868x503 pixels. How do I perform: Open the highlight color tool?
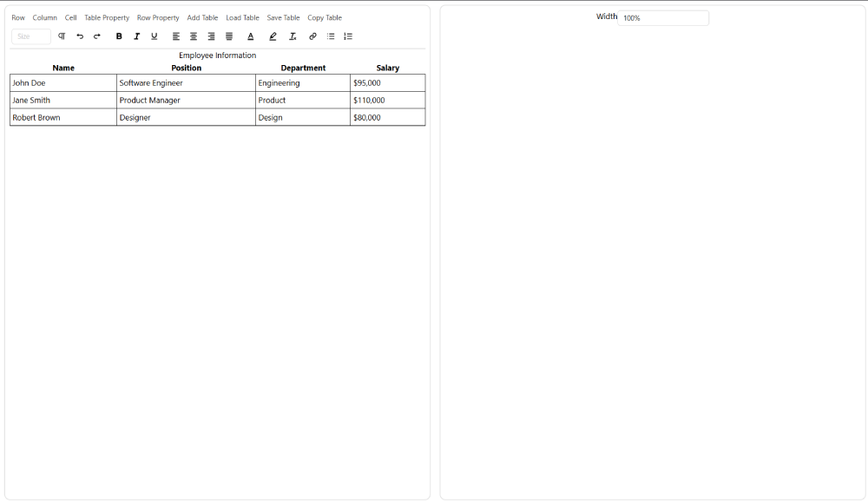(273, 36)
